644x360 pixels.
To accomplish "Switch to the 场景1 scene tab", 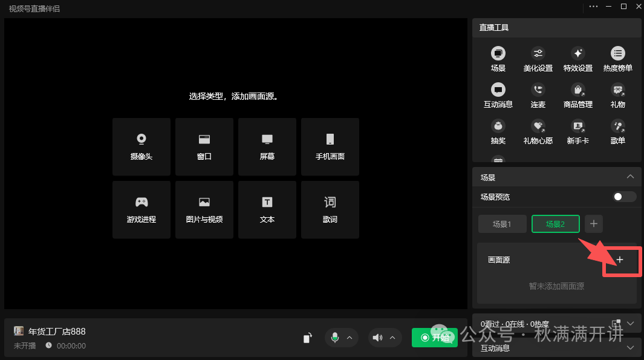I will [502, 223].
